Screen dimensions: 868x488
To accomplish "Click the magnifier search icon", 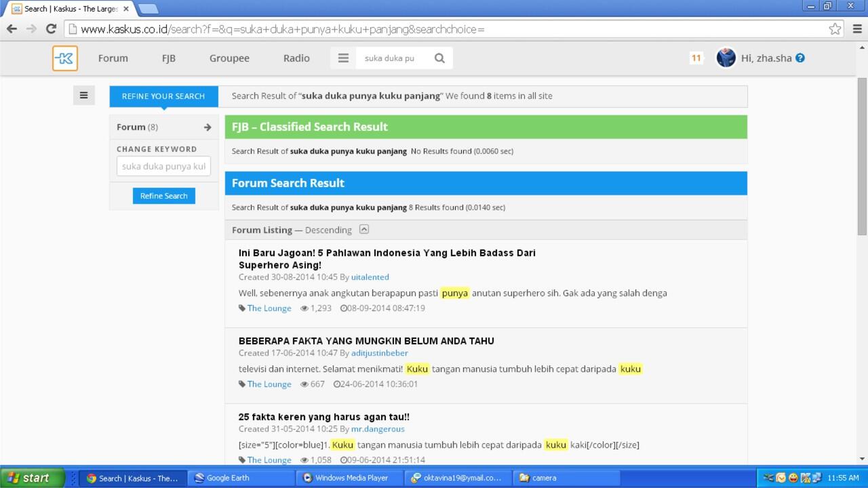I will 439,58.
